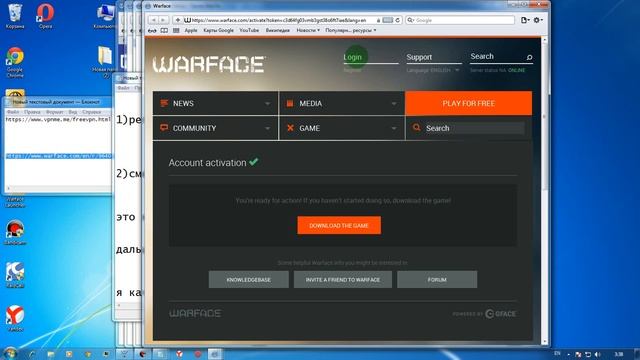Image resolution: width=640 pixels, height=360 pixels.
Task: Open Reading List glasses icon
Action: 152,31
